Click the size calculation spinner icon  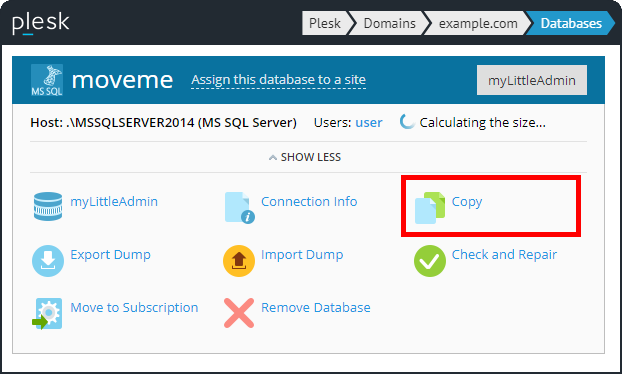pos(407,122)
